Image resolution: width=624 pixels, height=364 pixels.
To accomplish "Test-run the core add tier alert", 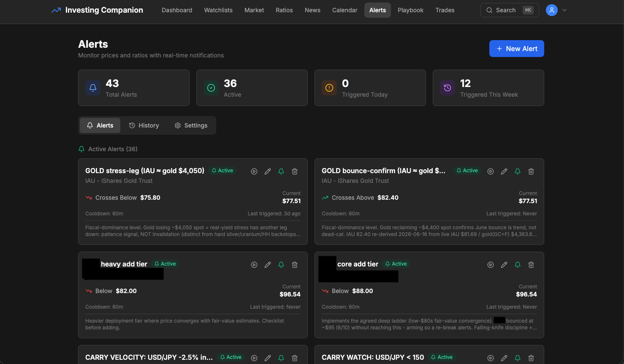I will [491, 265].
